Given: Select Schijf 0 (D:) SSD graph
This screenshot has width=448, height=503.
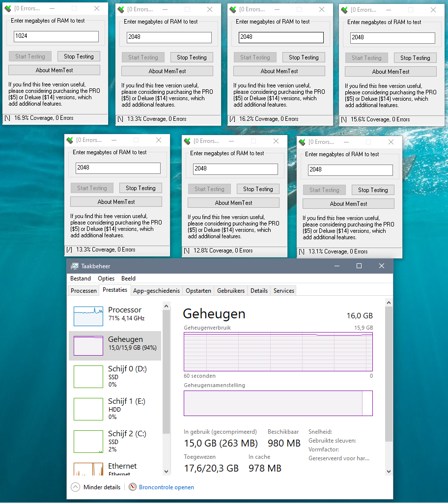Looking at the screenshot, I should tap(88, 377).
